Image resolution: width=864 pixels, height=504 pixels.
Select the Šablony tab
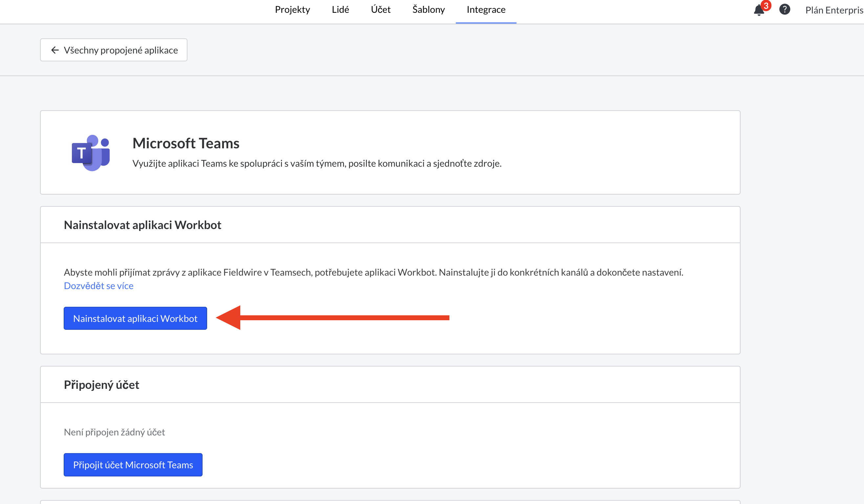click(x=429, y=10)
